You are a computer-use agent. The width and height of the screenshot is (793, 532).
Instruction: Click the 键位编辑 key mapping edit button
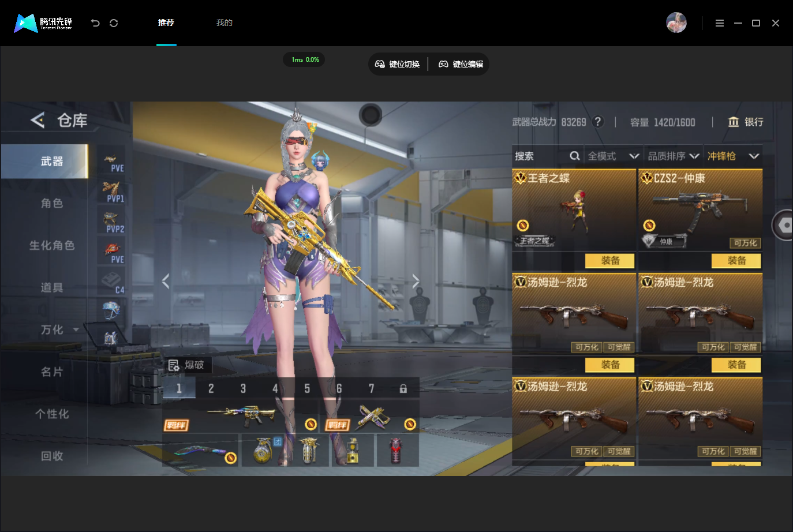pyautogui.click(x=461, y=64)
